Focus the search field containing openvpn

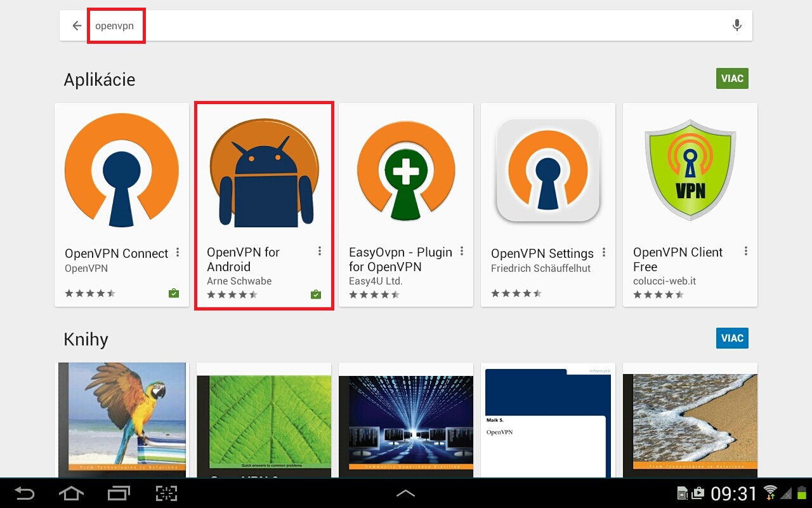(406, 26)
